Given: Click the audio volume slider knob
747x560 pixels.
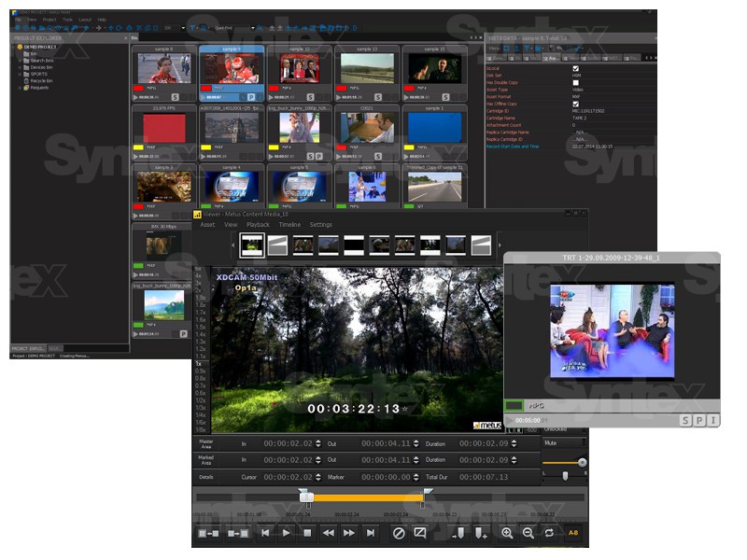Looking at the screenshot, I should pyautogui.click(x=583, y=462).
